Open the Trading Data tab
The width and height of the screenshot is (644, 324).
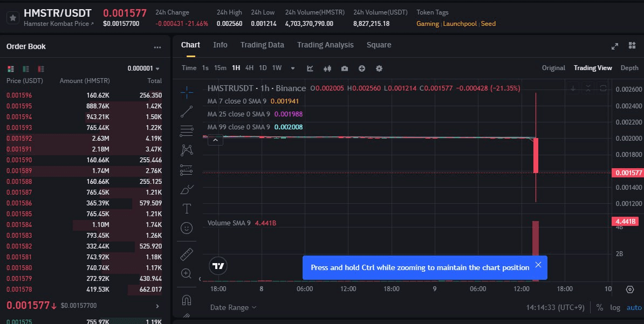coord(262,45)
